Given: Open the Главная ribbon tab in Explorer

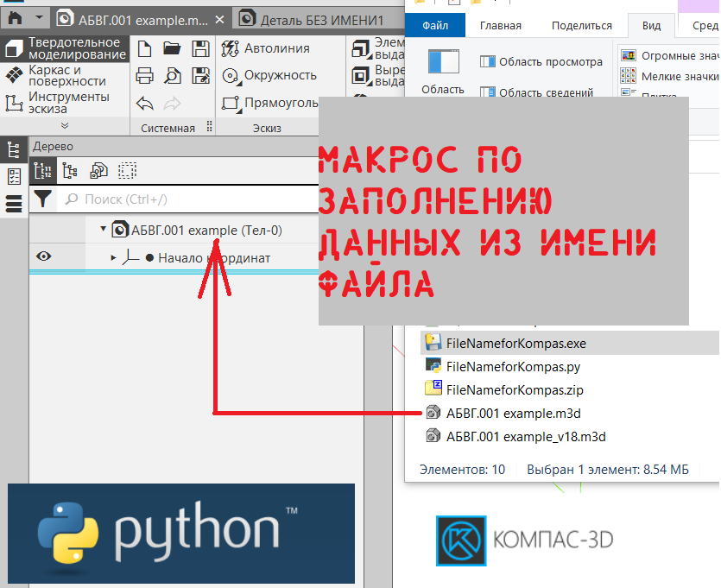Looking at the screenshot, I should pos(500,26).
